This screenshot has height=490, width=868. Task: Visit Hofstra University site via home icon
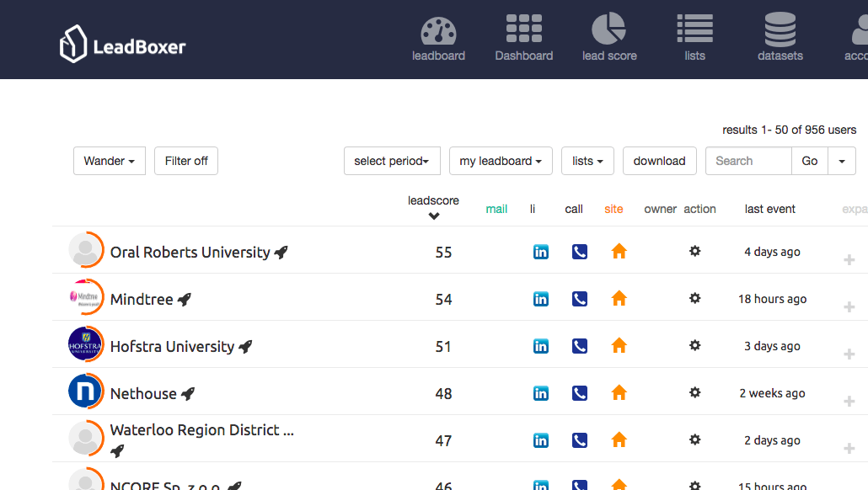[x=619, y=346]
